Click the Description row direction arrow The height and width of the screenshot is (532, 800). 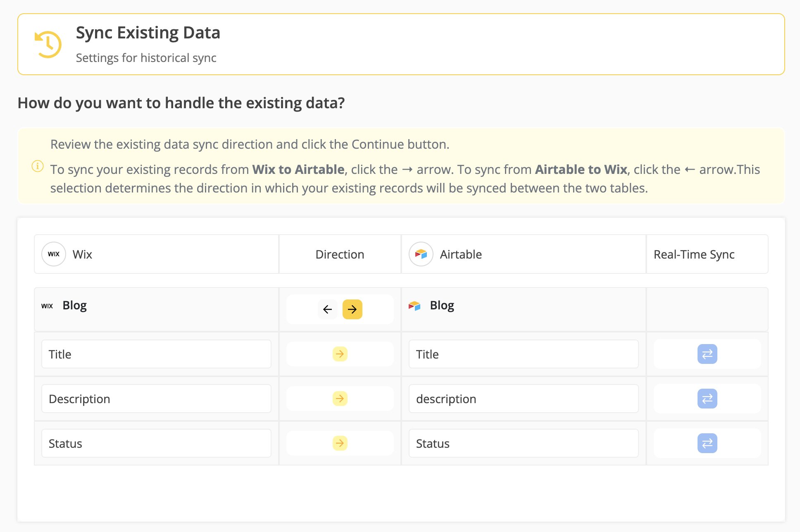tap(340, 399)
